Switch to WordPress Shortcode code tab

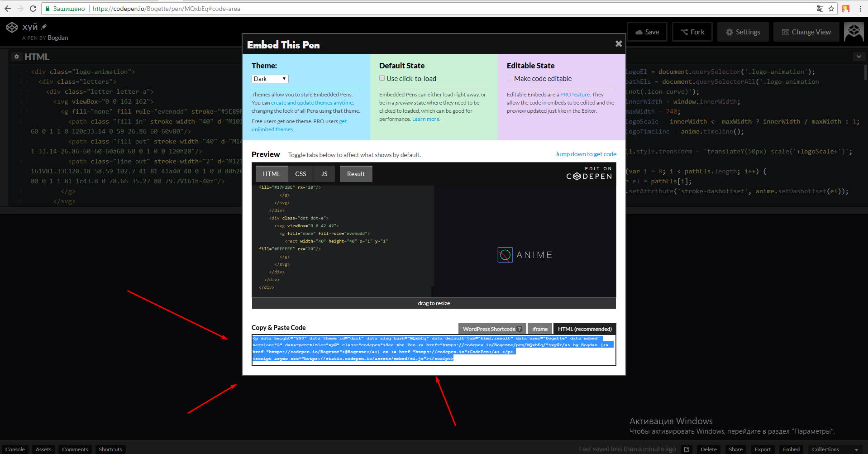click(x=492, y=329)
